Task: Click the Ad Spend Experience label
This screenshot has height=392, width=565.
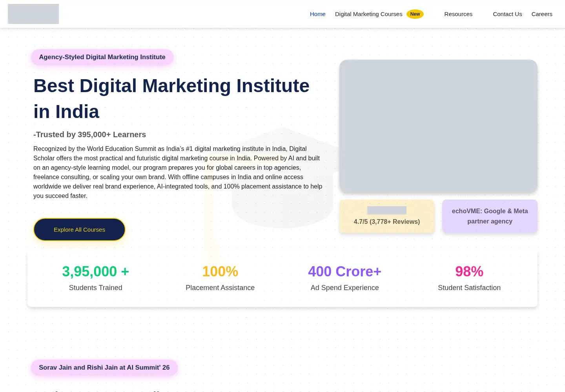Action: pyautogui.click(x=344, y=288)
